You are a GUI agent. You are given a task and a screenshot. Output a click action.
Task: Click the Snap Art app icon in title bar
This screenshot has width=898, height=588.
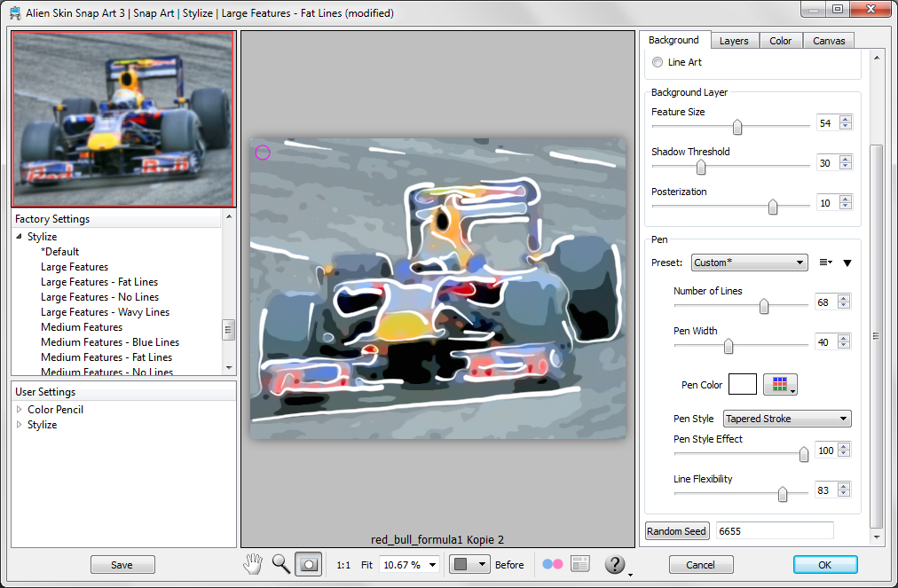pyautogui.click(x=15, y=12)
